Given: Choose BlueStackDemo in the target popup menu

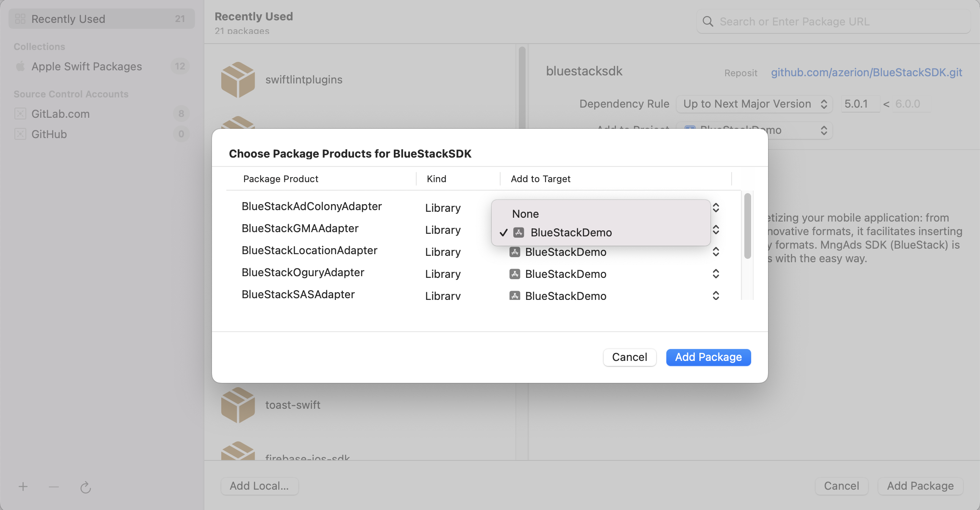Looking at the screenshot, I should [601, 233].
